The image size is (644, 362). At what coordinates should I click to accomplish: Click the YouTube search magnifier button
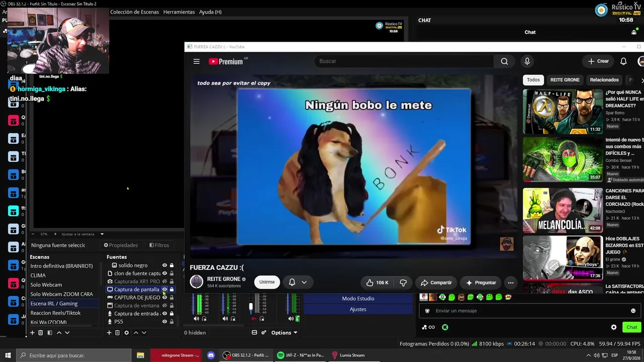[x=504, y=61]
